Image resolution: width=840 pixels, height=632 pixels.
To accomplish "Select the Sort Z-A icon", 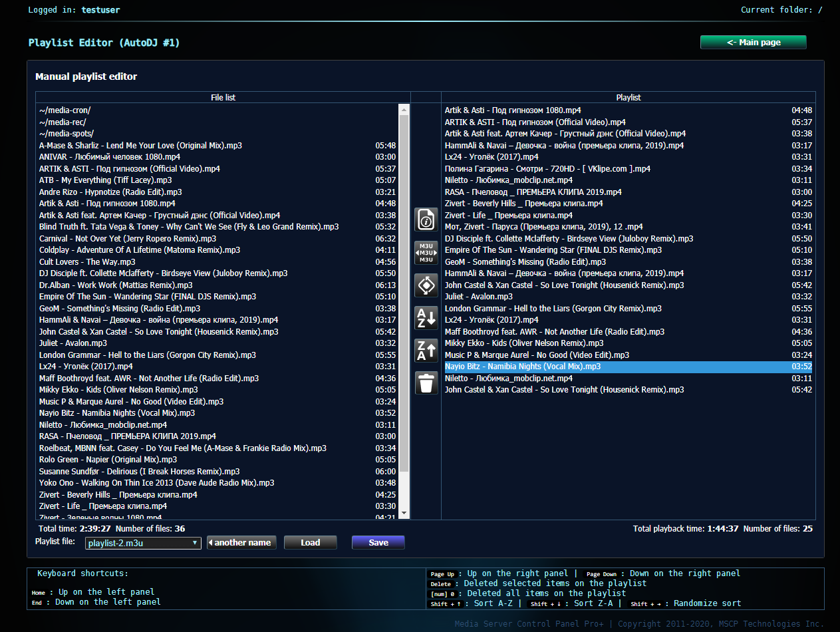I will [x=426, y=350].
